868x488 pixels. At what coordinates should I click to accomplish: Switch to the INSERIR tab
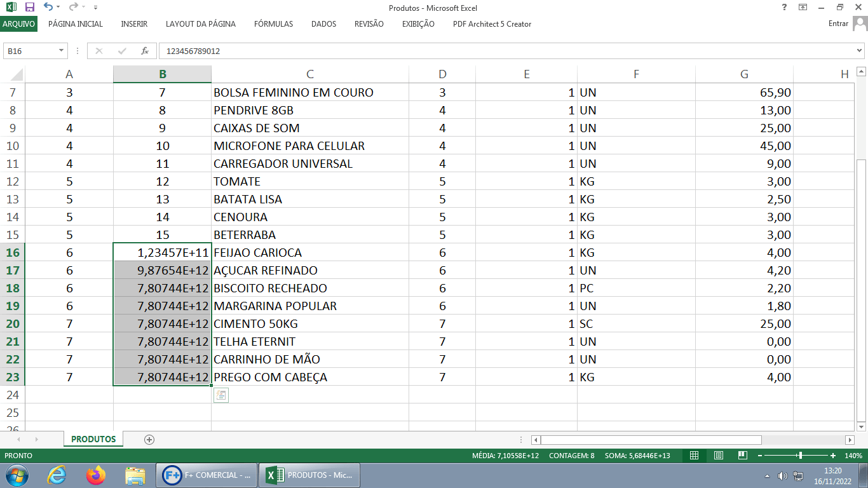[x=134, y=24]
